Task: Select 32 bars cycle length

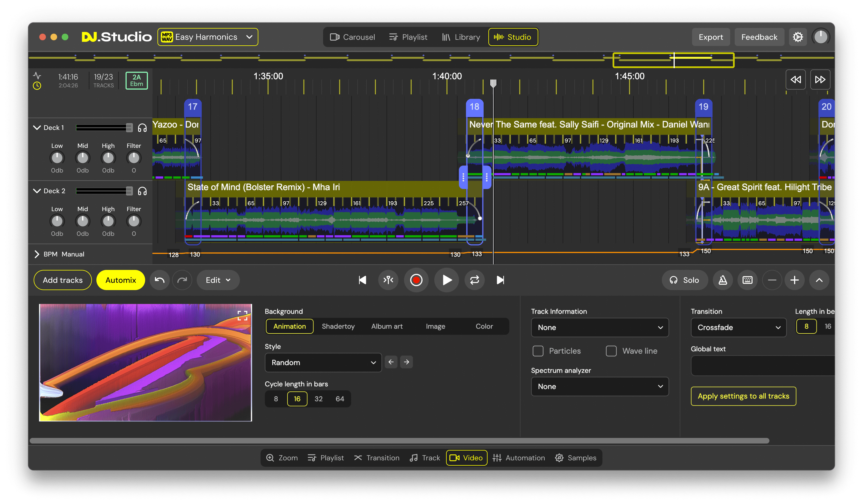Action: coord(319,399)
